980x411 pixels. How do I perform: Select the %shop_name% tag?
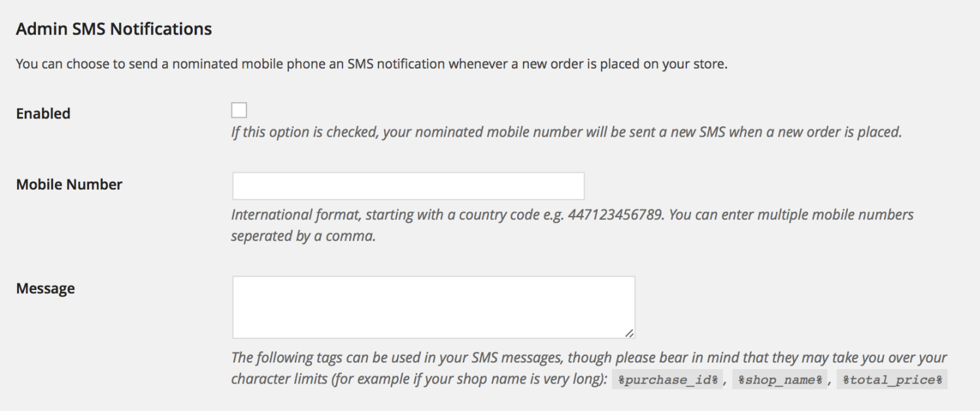(x=779, y=380)
